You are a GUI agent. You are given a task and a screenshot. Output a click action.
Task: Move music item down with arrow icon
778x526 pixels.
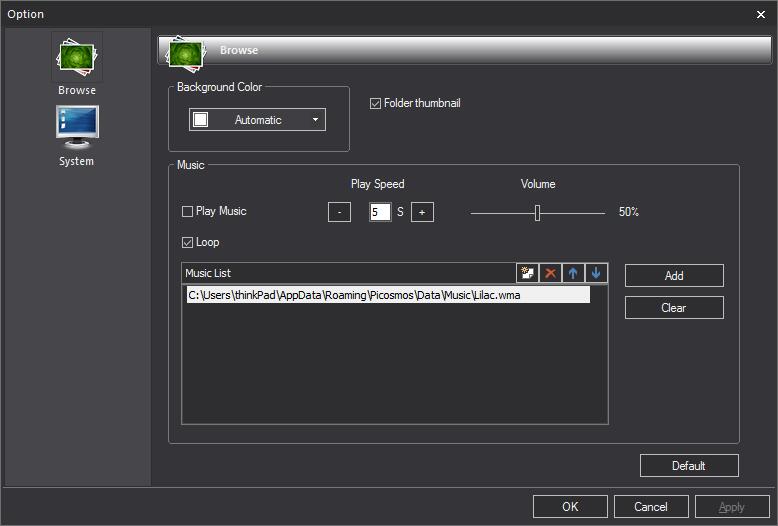point(596,273)
